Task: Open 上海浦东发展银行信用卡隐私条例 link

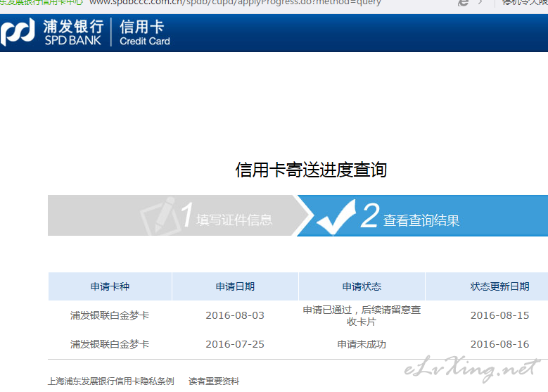Action: 110,381
